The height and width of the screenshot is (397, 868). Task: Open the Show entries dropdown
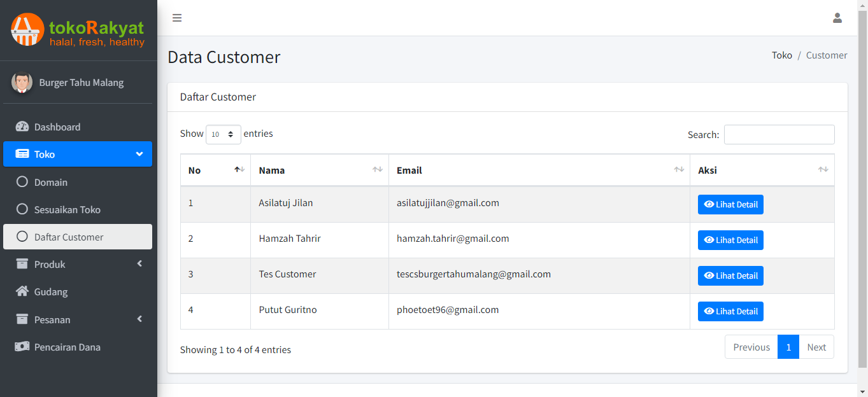click(224, 134)
